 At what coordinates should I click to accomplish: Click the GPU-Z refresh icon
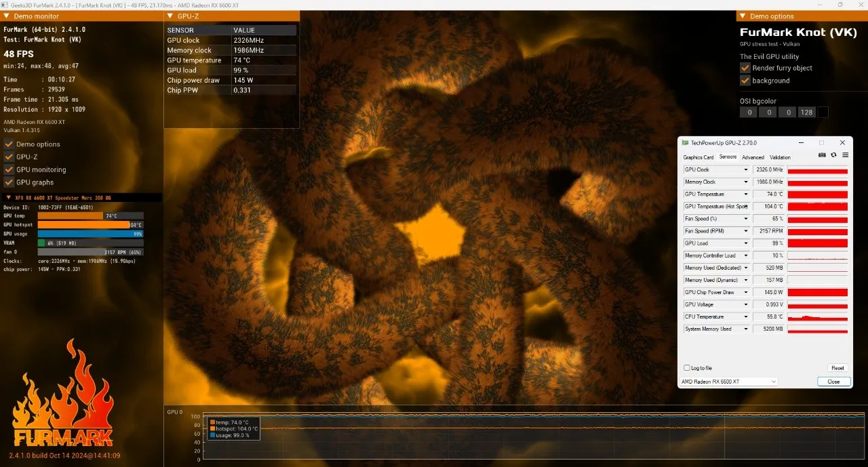click(x=833, y=155)
